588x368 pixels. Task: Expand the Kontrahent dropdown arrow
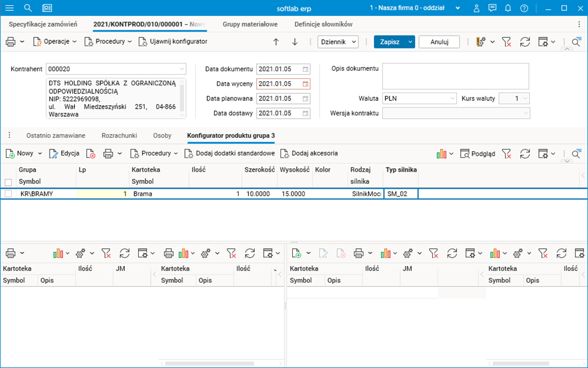click(182, 69)
